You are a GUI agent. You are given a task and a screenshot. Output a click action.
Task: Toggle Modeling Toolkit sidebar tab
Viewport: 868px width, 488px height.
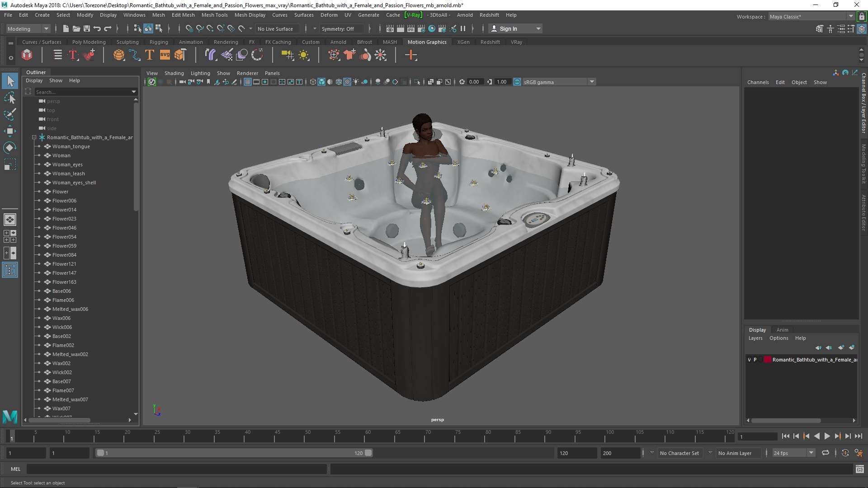(863, 164)
